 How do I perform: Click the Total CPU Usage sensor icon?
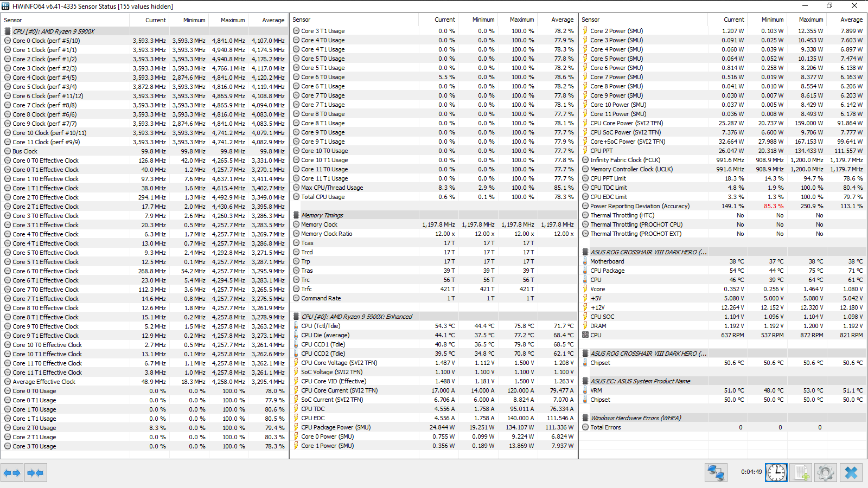click(x=296, y=197)
